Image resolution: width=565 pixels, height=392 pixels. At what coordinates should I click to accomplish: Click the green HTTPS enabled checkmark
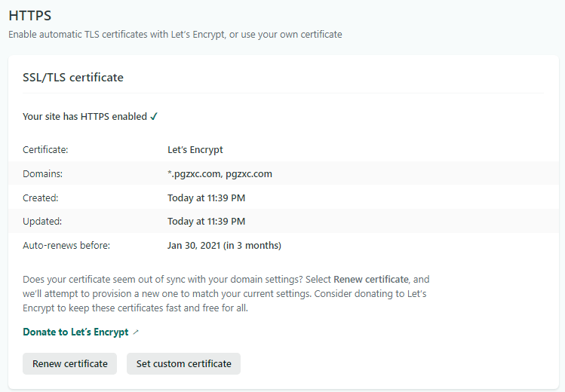[x=154, y=117]
